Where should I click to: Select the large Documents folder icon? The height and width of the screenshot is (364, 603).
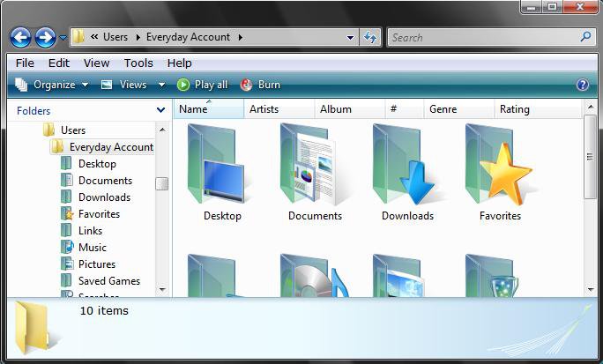click(309, 165)
